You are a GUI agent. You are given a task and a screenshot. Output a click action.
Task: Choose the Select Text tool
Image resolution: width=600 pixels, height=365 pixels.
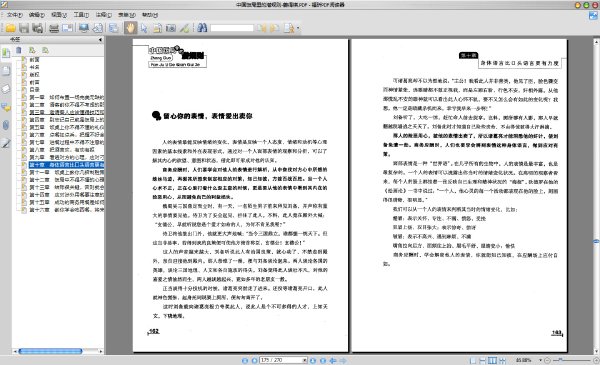[157, 28]
